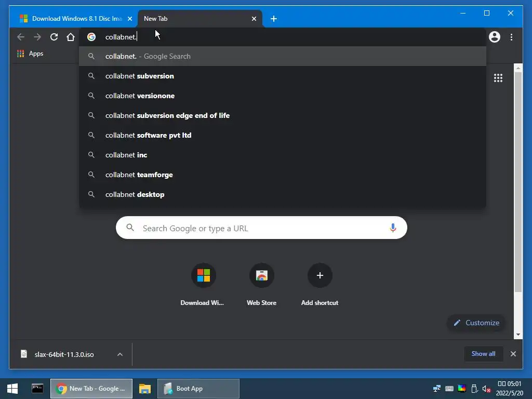The image size is (532, 399).
Task: Maximize the Chrome window
Action: [x=486, y=13]
